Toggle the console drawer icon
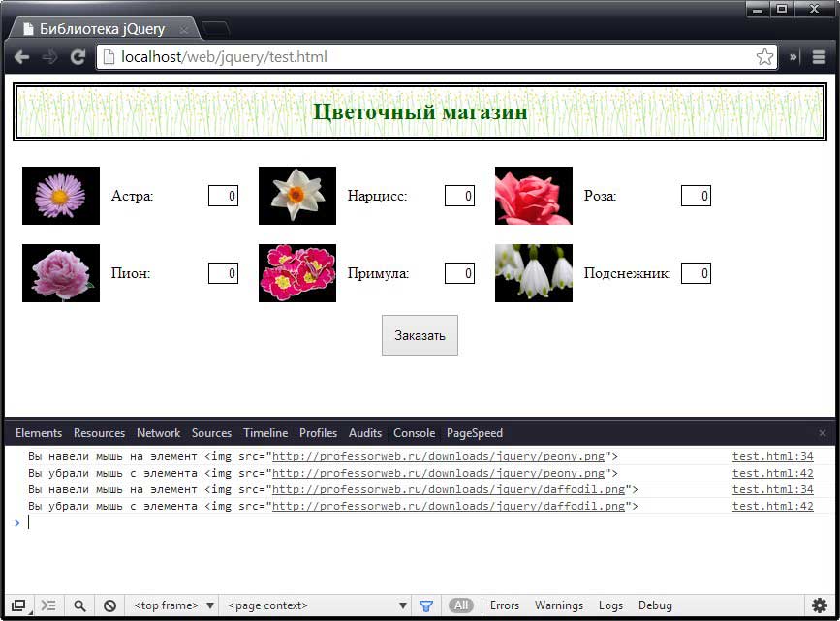Image resolution: width=840 pixels, height=621 pixels. click(x=48, y=606)
